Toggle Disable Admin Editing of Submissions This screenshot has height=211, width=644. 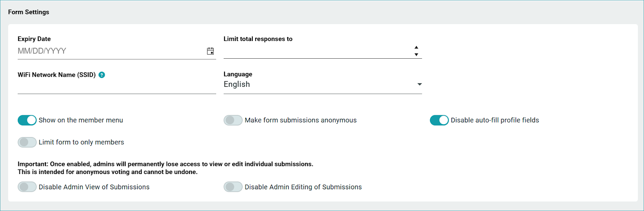(x=233, y=187)
